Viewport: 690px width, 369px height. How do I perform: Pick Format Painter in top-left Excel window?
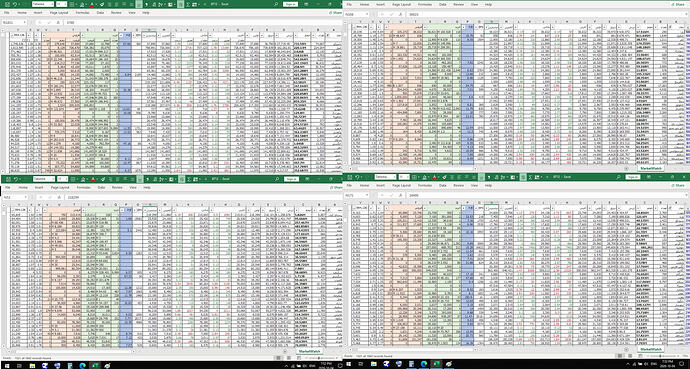[102, 4]
